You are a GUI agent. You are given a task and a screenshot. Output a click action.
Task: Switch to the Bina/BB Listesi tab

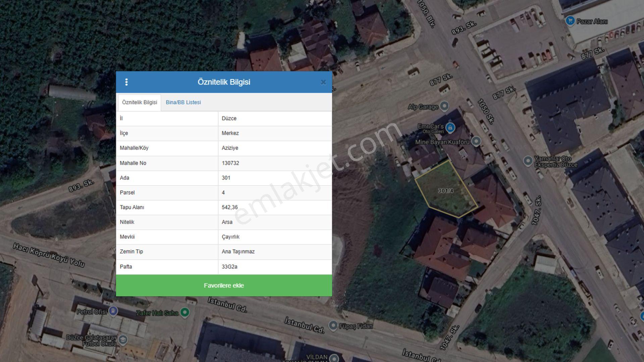click(x=183, y=102)
